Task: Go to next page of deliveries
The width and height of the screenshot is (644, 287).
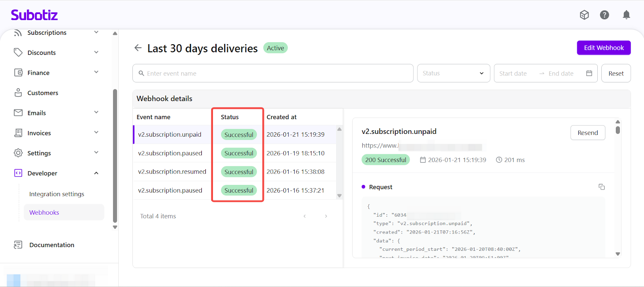Action: [x=326, y=216]
